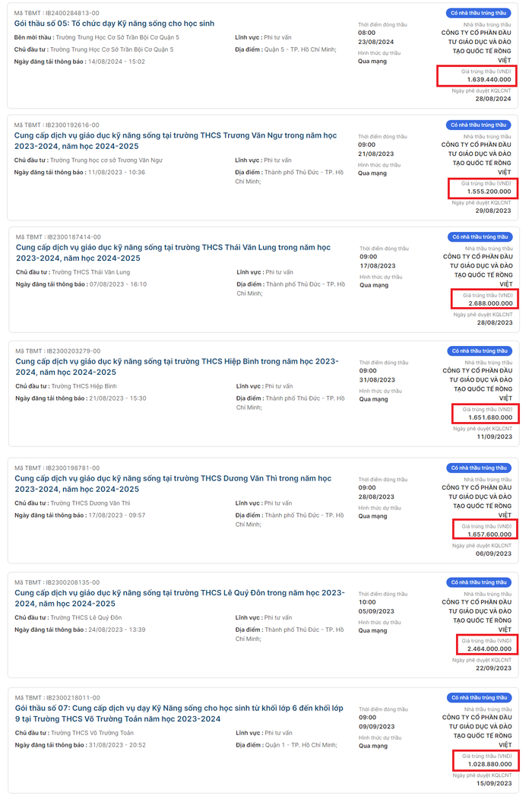Image resolution: width=532 pixels, height=796 pixels.
Task: Open the THCS Thái Văn Lung tender title
Action: coord(173,252)
